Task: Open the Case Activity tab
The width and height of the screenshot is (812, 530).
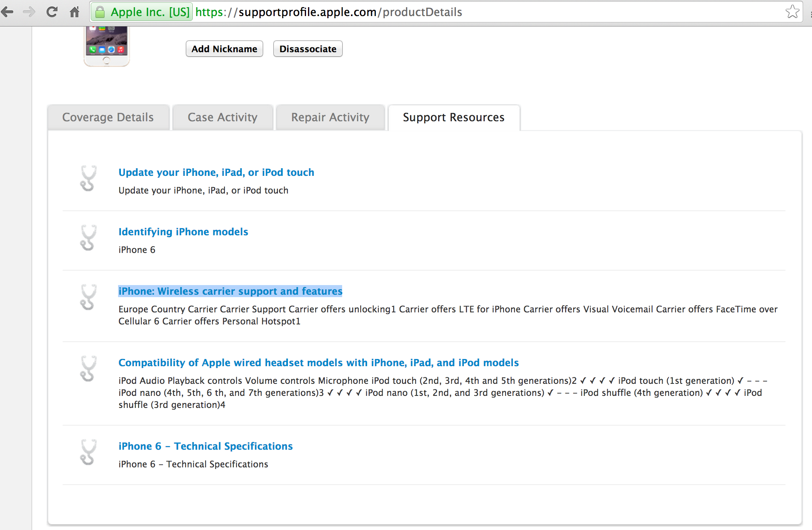Action: coord(222,117)
